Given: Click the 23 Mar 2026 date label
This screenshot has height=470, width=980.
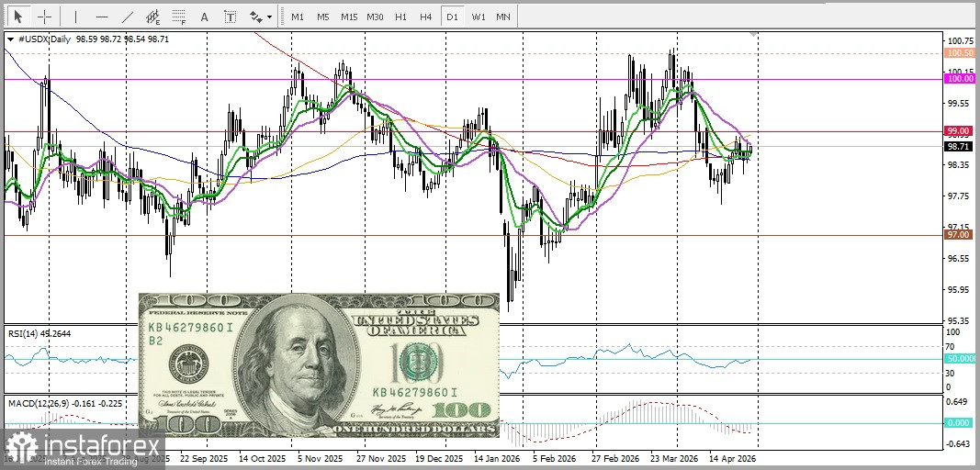Looking at the screenshot, I should (x=674, y=458).
